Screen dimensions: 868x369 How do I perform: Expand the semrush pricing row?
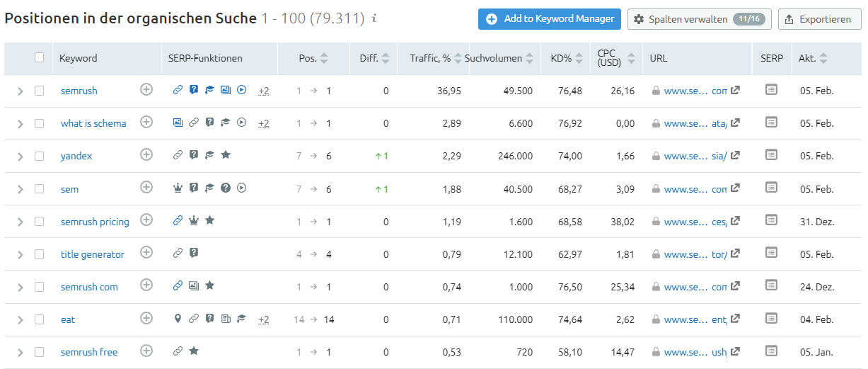coord(20,222)
